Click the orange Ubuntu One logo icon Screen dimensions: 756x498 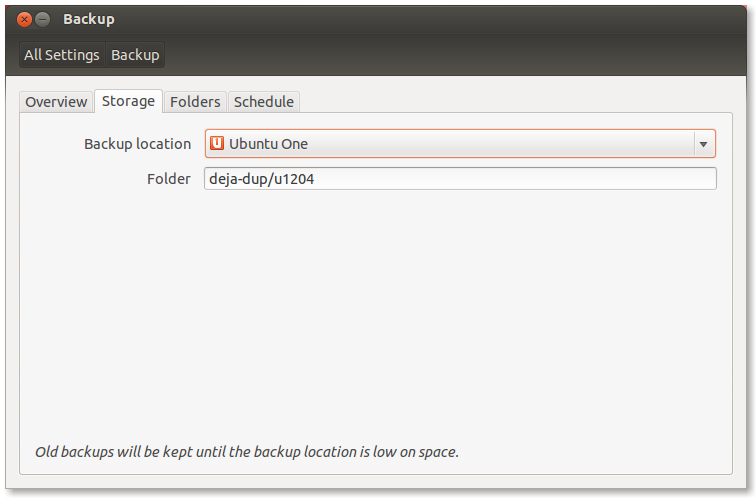pos(217,143)
